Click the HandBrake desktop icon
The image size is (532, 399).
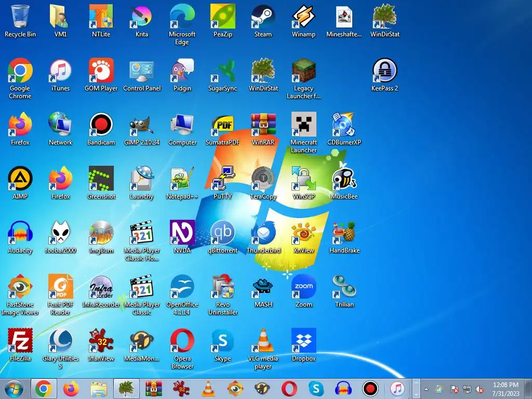pos(344,237)
